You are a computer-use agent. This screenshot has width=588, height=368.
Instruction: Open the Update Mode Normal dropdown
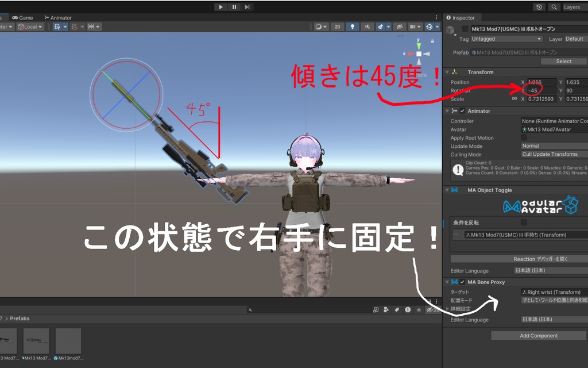click(x=554, y=145)
